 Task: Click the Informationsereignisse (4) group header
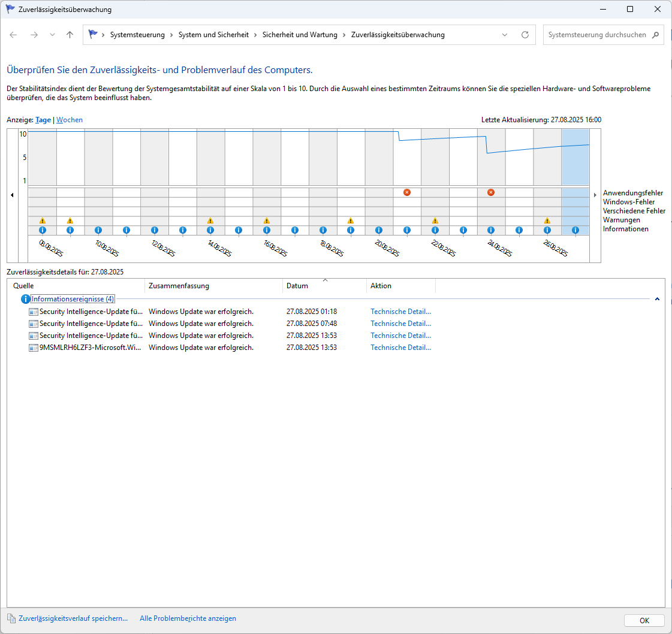pos(73,299)
